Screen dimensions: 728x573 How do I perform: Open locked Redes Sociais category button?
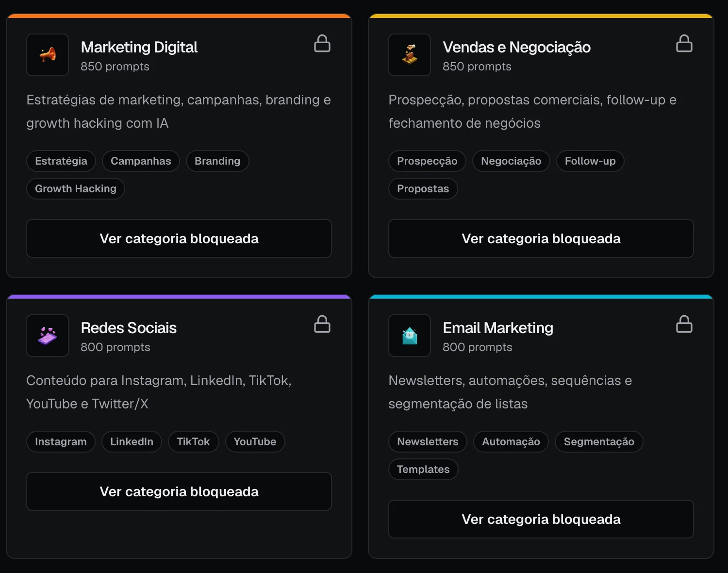tap(179, 491)
